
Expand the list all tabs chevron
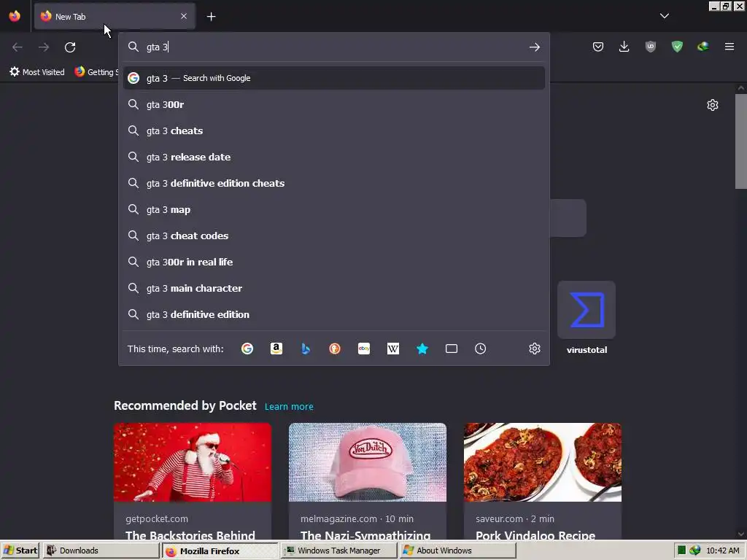[x=665, y=16]
